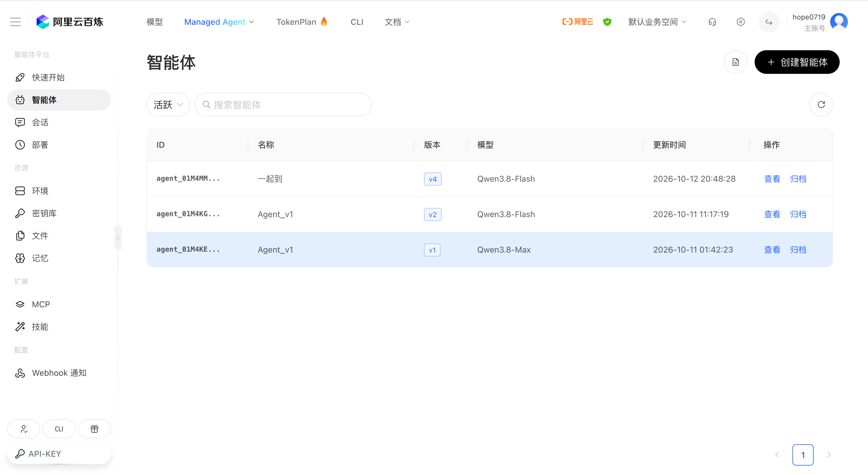Viewport: 868px width, 475px height.
Task: Open Webhook 通知 in the sidebar
Action: (59, 373)
